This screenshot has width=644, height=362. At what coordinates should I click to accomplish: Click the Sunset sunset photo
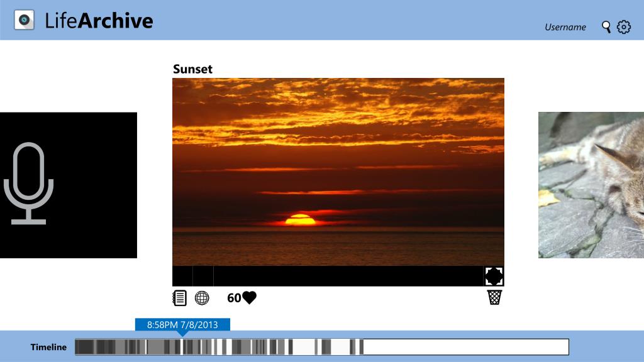[x=338, y=172]
